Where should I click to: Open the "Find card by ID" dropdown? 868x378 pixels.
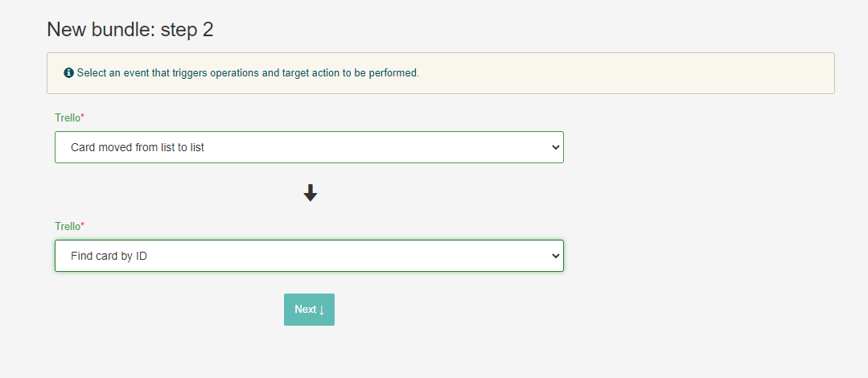pyautogui.click(x=309, y=256)
